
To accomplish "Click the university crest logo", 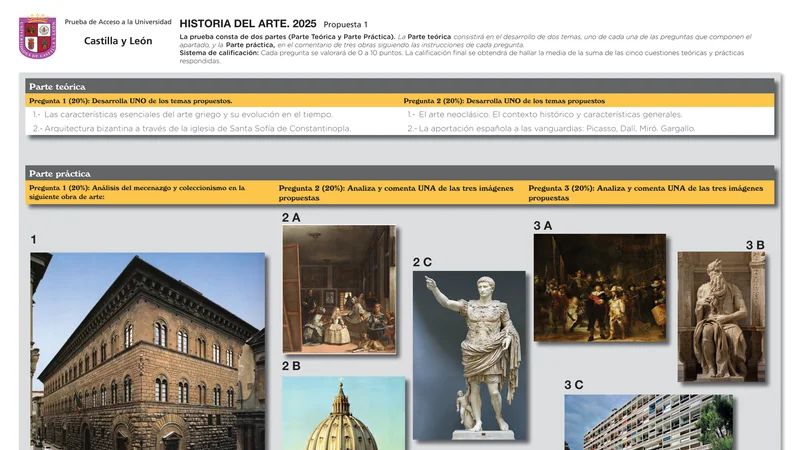I will pos(37,36).
